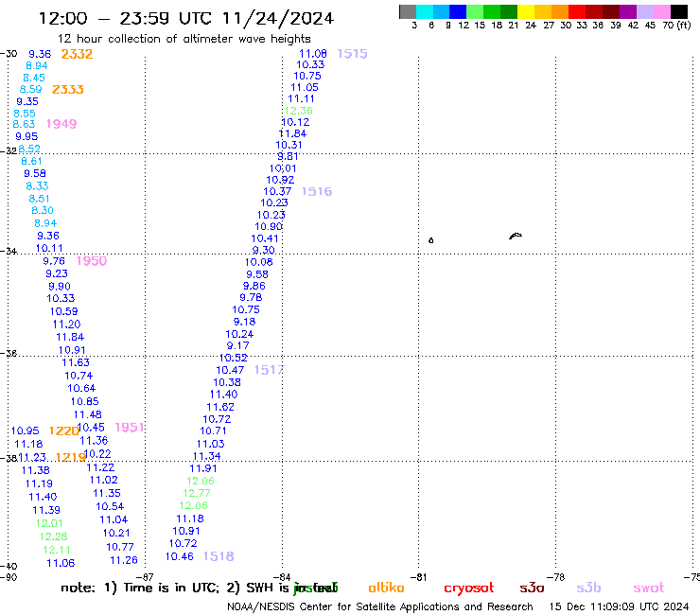Click the altika time stamp 2332

click(x=77, y=54)
